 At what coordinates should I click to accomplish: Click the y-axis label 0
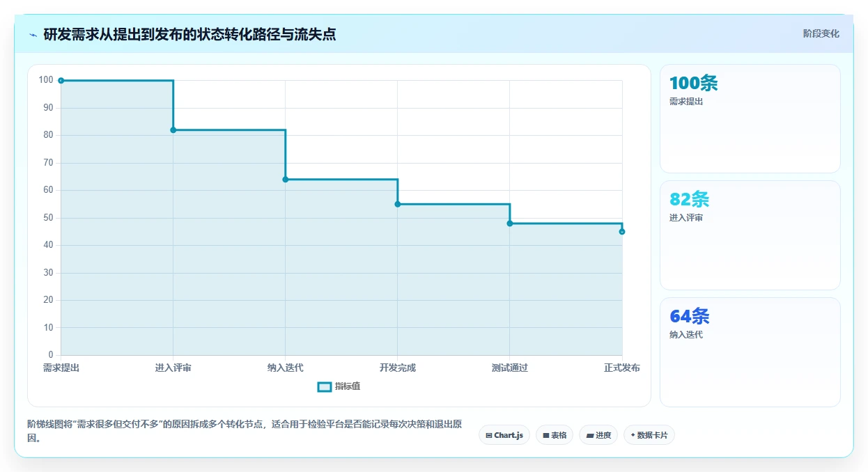(51, 355)
